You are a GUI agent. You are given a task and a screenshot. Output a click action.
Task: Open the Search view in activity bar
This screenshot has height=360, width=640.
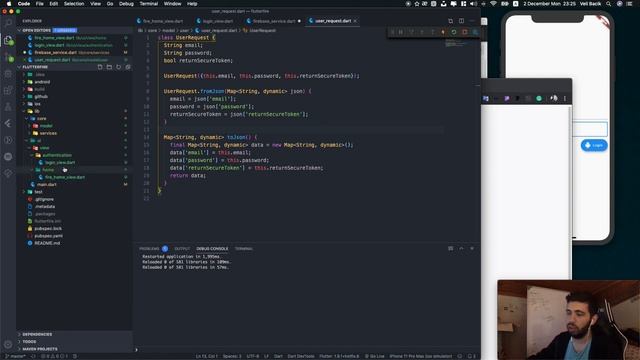tap(8, 23)
